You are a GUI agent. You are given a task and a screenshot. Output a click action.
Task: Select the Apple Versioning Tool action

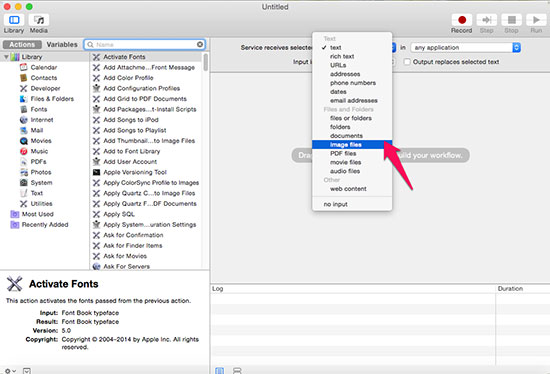click(x=146, y=172)
